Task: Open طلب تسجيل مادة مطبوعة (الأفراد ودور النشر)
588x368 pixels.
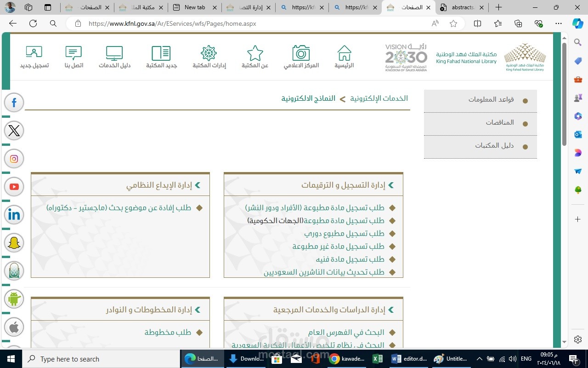Action: 315,208
